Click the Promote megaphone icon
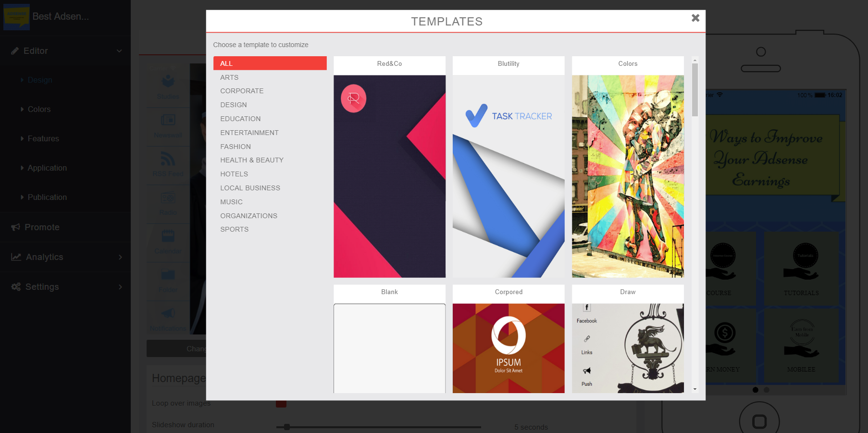Image resolution: width=868 pixels, height=433 pixels. 16,227
